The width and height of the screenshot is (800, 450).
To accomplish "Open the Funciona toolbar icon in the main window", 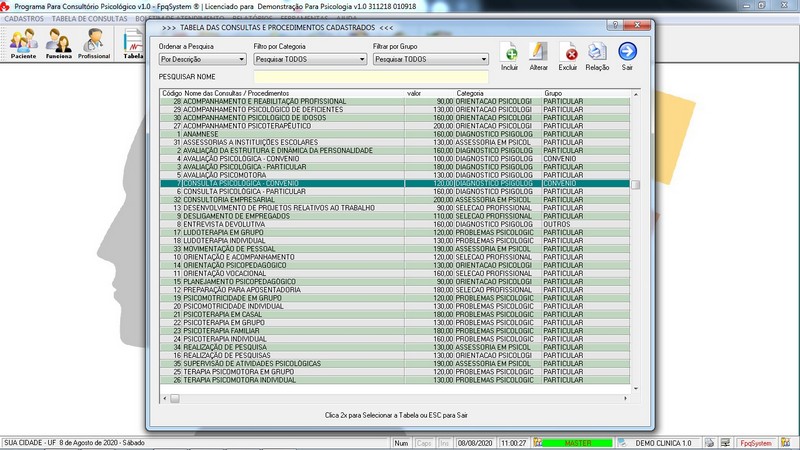I will click(58, 43).
